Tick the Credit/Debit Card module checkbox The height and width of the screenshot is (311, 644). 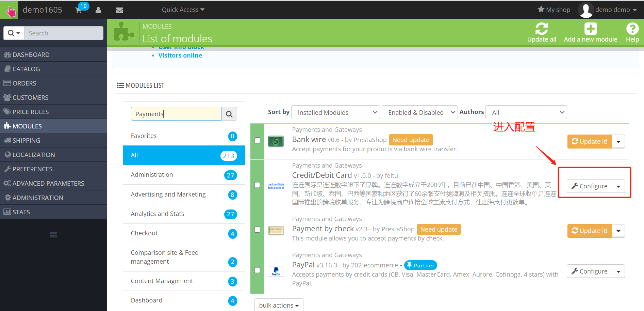257,185
